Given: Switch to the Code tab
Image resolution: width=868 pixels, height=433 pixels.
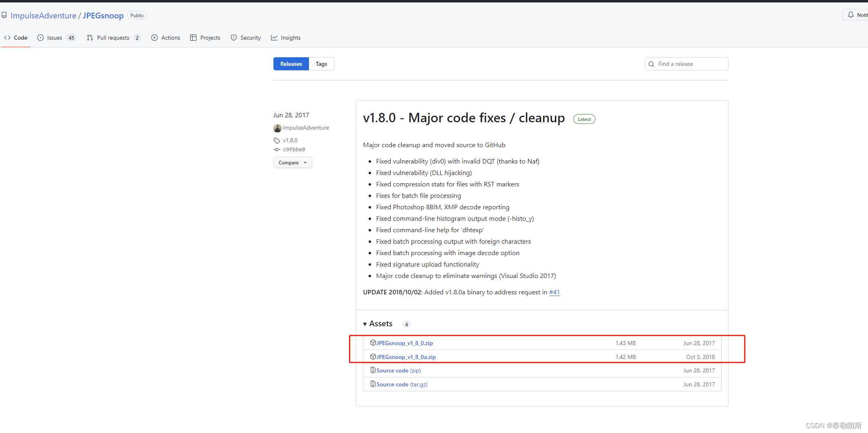Looking at the screenshot, I should click(16, 38).
